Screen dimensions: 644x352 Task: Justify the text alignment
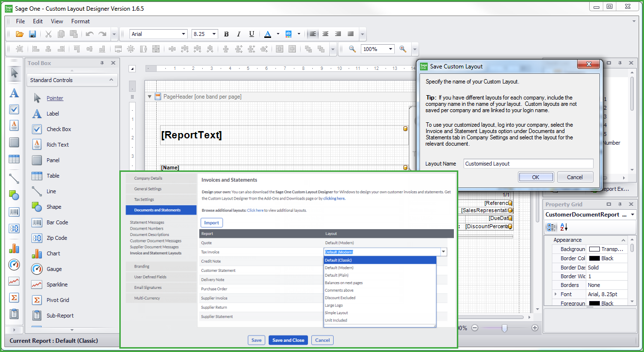point(351,34)
